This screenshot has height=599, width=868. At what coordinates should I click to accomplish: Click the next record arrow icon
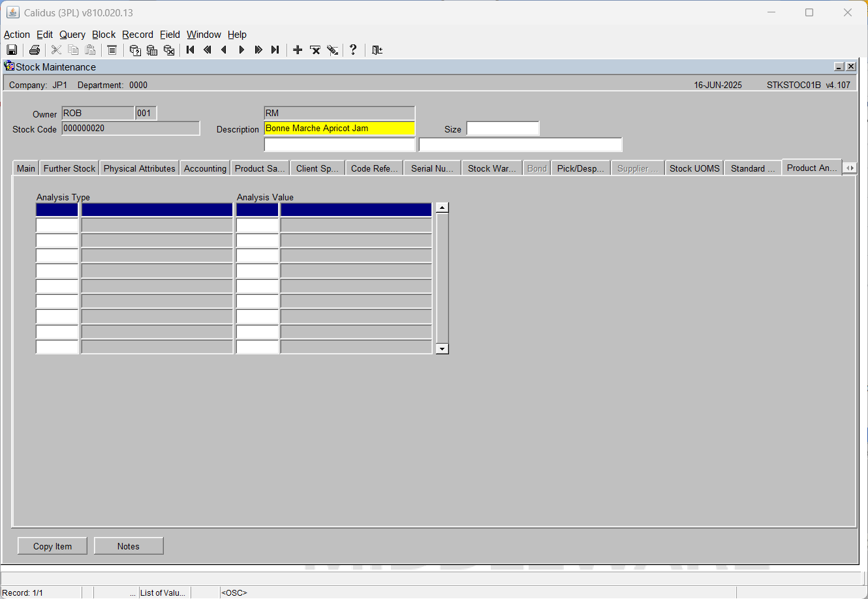point(241,50)
